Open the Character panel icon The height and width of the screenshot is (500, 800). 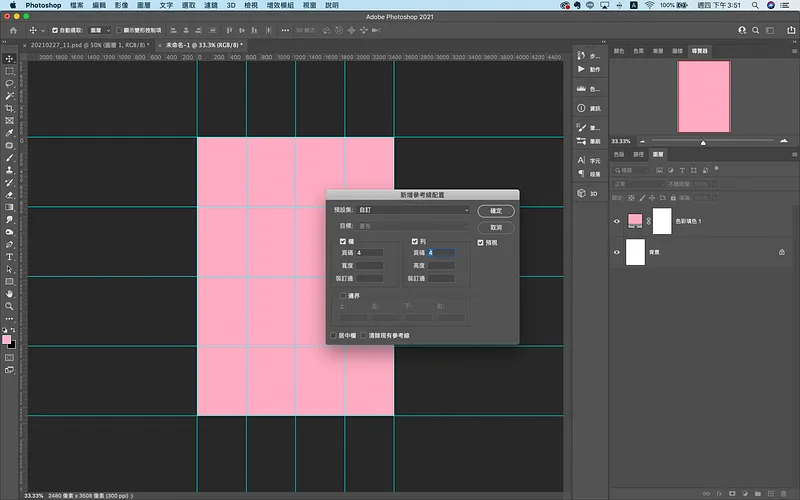pos(581,160)
